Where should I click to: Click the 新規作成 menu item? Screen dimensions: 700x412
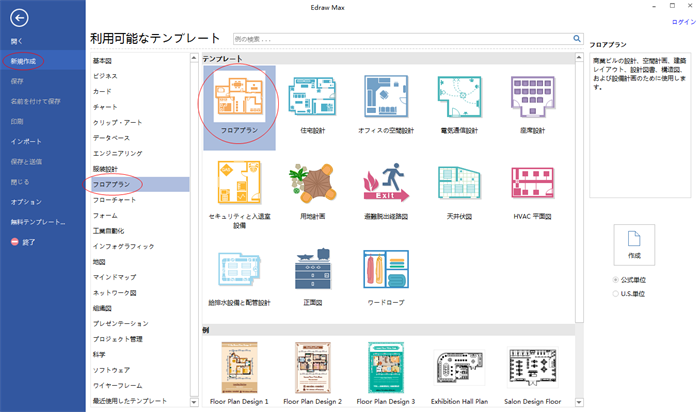pos(26,60)
